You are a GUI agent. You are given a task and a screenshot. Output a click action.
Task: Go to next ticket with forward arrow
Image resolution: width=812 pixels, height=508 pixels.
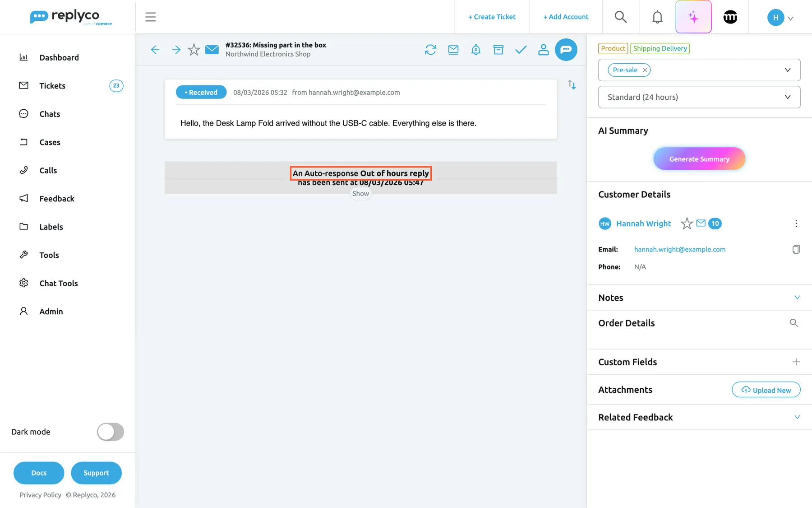(x=176, y=50)
